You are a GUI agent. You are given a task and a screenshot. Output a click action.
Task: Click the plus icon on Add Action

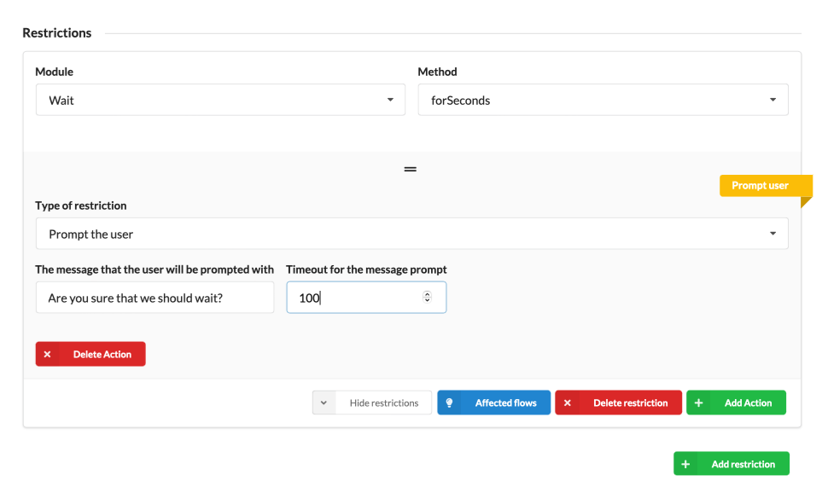tap(698, 403)
